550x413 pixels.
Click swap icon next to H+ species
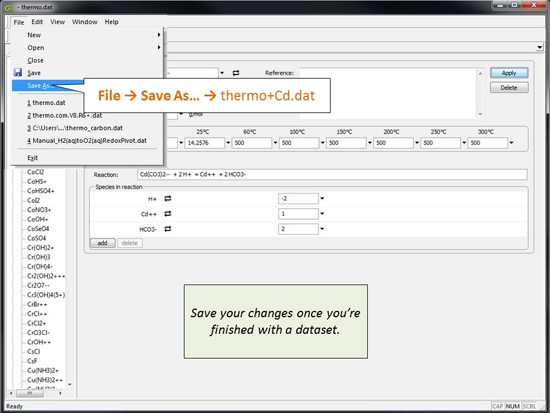click(x=168, y=199)
